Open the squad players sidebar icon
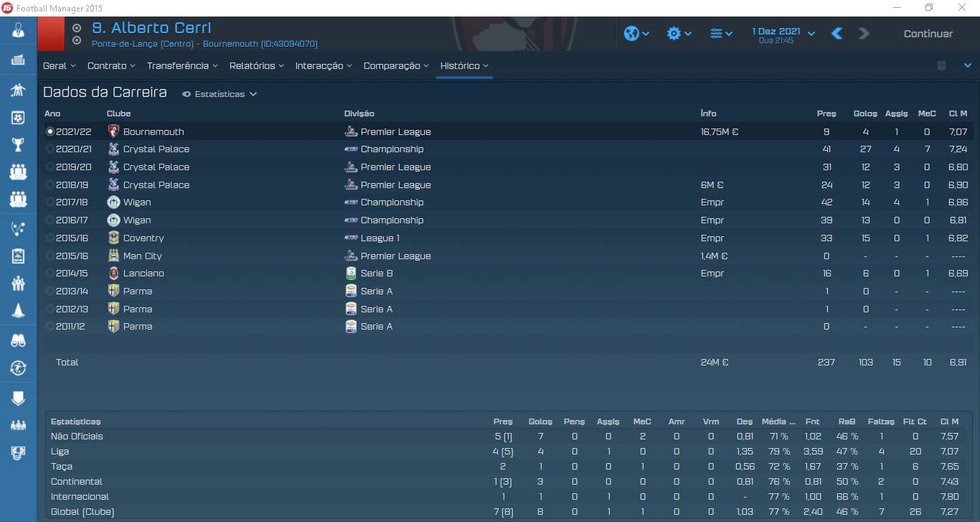Screen dimensions: 980x522 click(x=19, y=90)
